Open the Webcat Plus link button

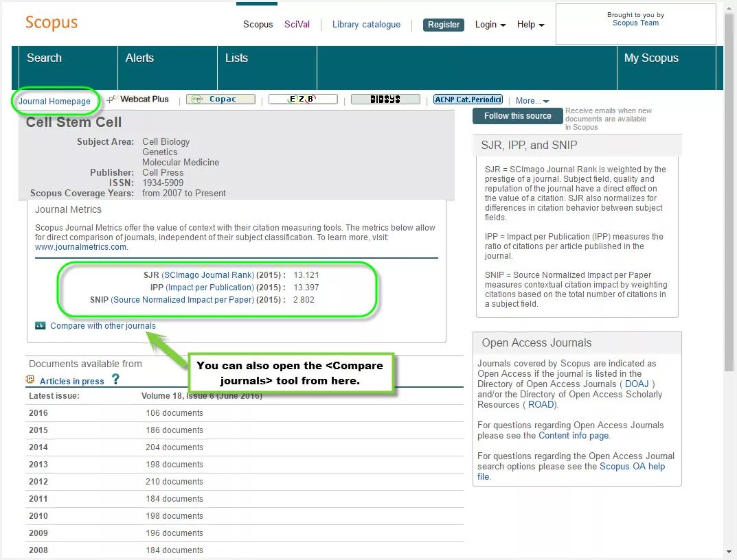click(x=138, y=99)
